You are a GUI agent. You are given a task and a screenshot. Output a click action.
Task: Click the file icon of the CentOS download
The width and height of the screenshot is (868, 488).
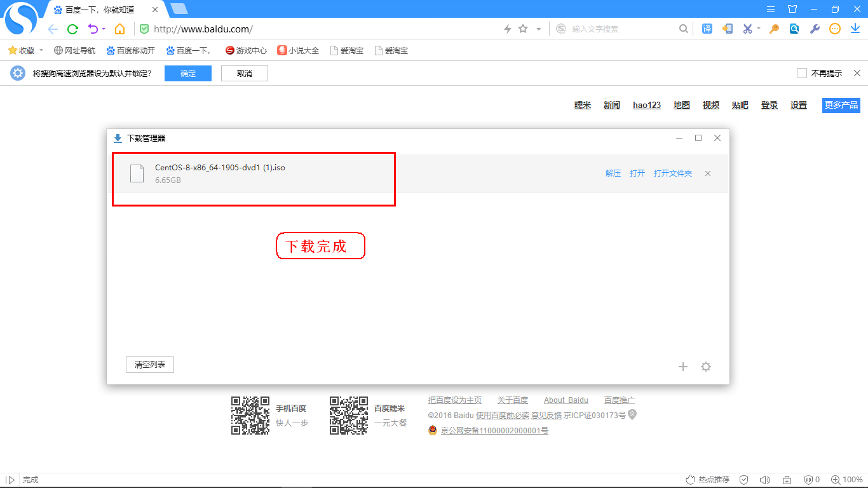137,173
